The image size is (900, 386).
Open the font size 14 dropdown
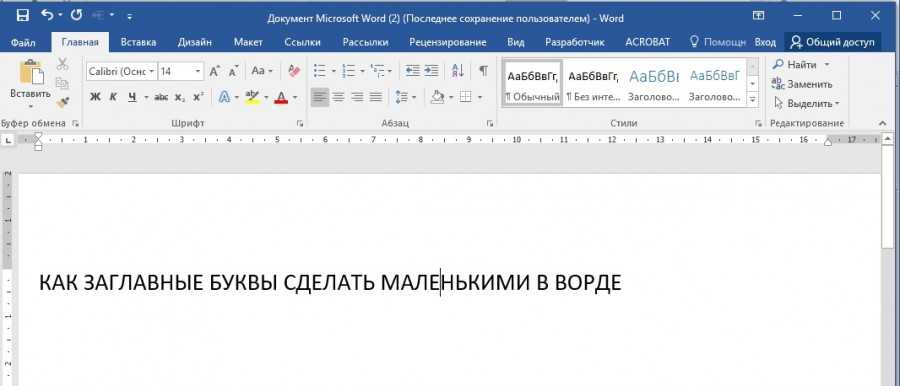pyautogui.click(x=198, y=71)
